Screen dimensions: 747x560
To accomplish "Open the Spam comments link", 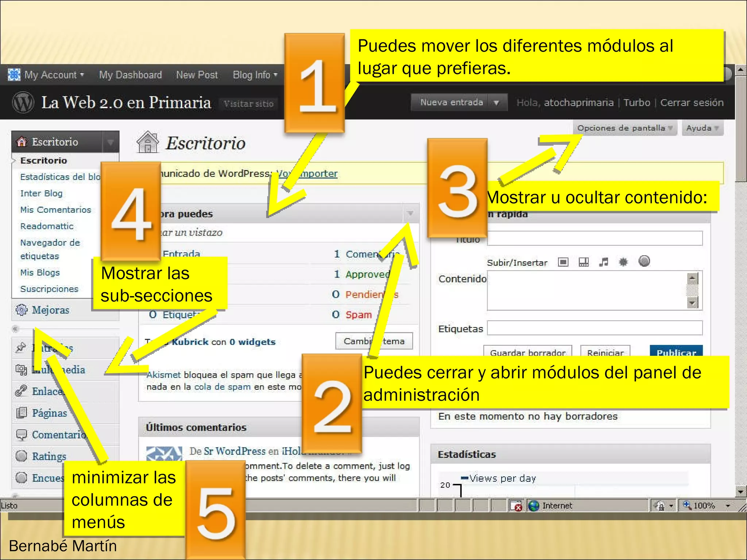I will pyautogui.click(x=359, y=315).
